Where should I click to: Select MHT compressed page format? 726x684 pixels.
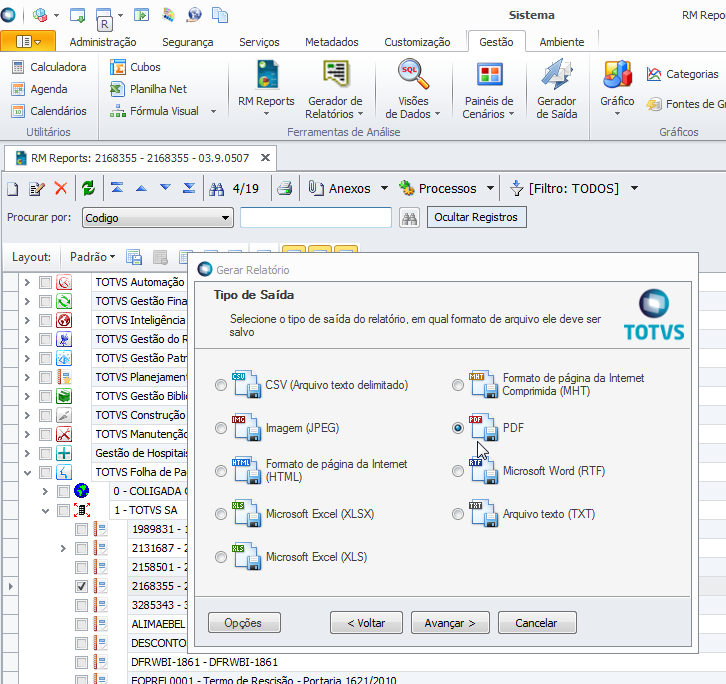tap(458, 385)
